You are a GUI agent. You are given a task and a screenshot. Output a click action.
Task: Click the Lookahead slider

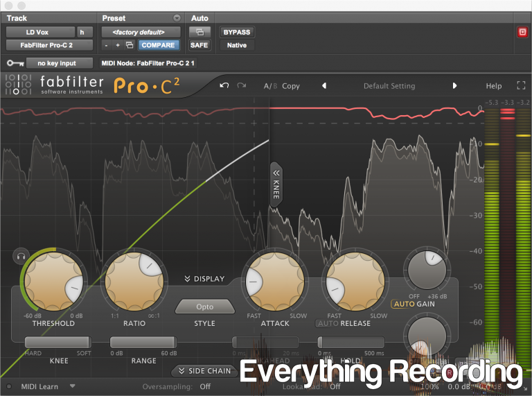click(266, 342)
